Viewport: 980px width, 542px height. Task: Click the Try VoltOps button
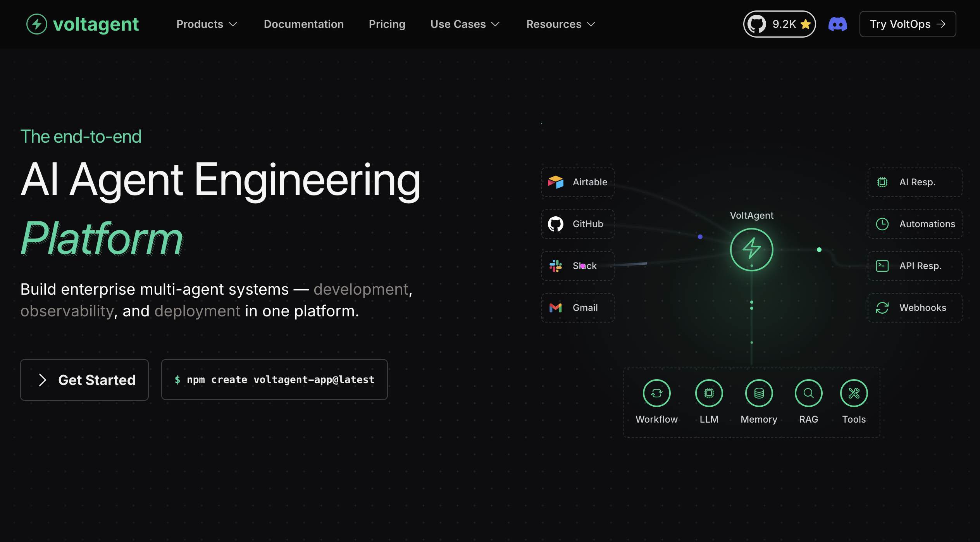(x=908, y=24)
